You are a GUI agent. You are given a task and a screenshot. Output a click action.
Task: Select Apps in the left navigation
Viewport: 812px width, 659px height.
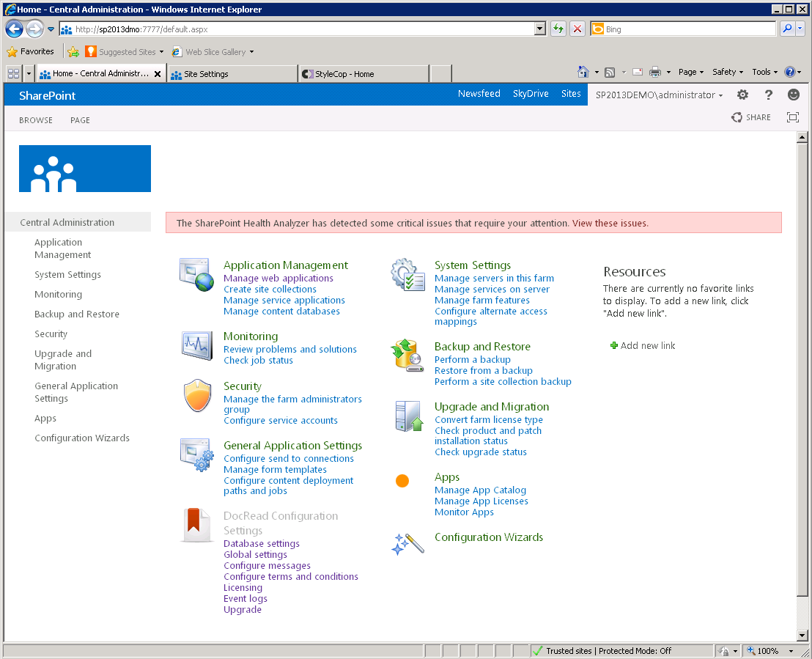45,419
